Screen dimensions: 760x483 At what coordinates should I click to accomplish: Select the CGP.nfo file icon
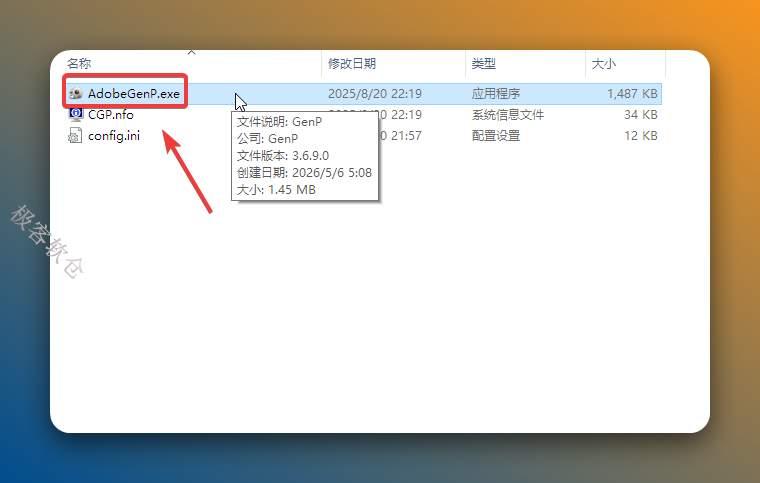click(76, 114)
